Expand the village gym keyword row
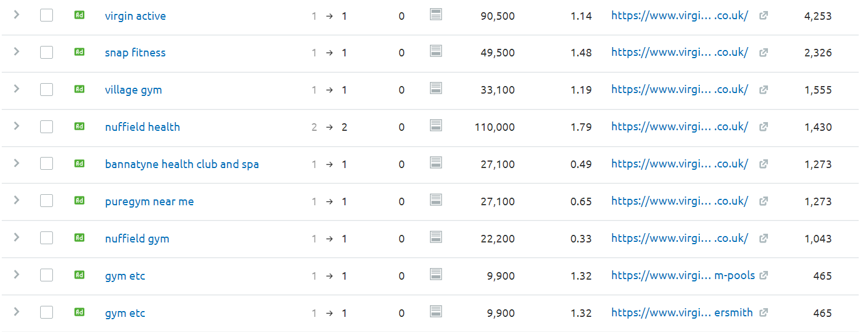Screen dimensions: 868x332 [x=17, y=89]
